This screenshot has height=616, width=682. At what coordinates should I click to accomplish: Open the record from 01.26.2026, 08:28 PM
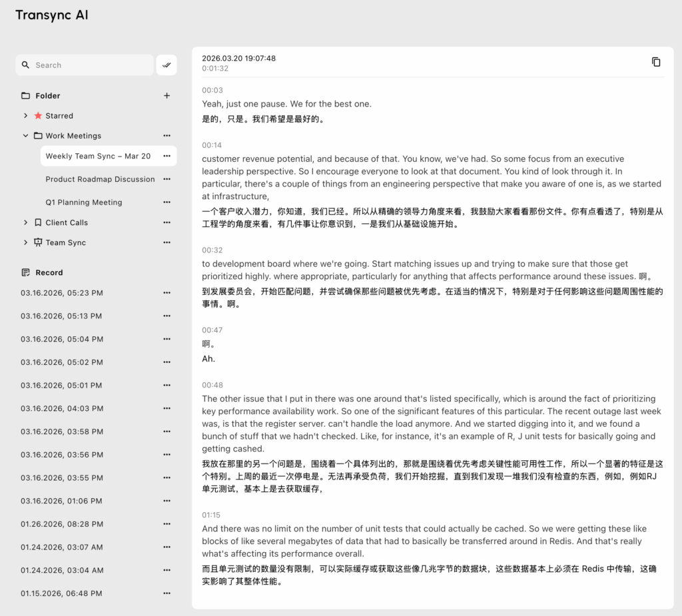62,524
